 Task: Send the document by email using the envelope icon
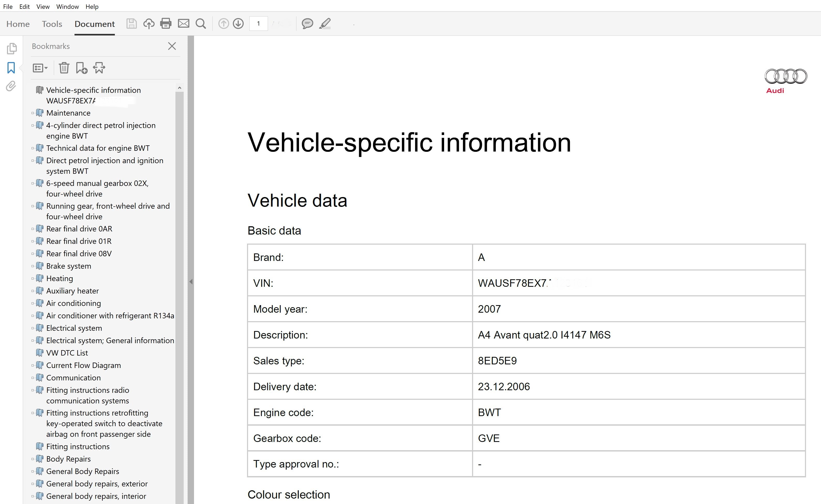(x=183, y=24)
